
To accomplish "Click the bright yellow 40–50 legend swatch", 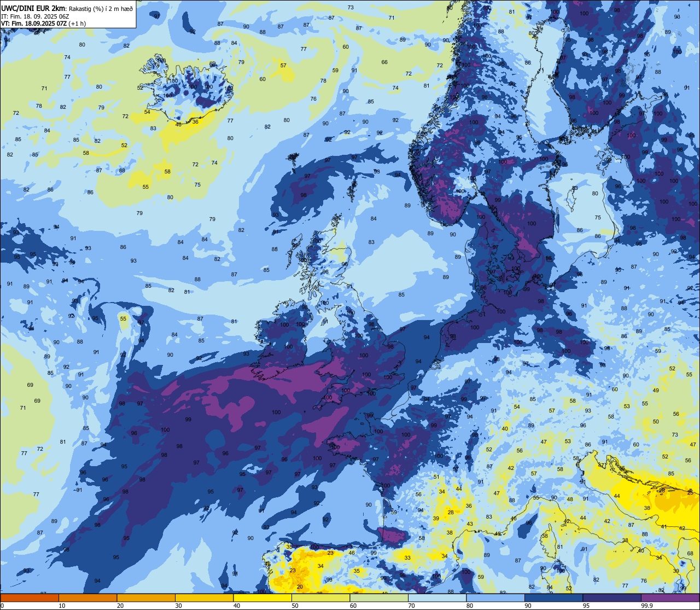I will coord(262,597).
